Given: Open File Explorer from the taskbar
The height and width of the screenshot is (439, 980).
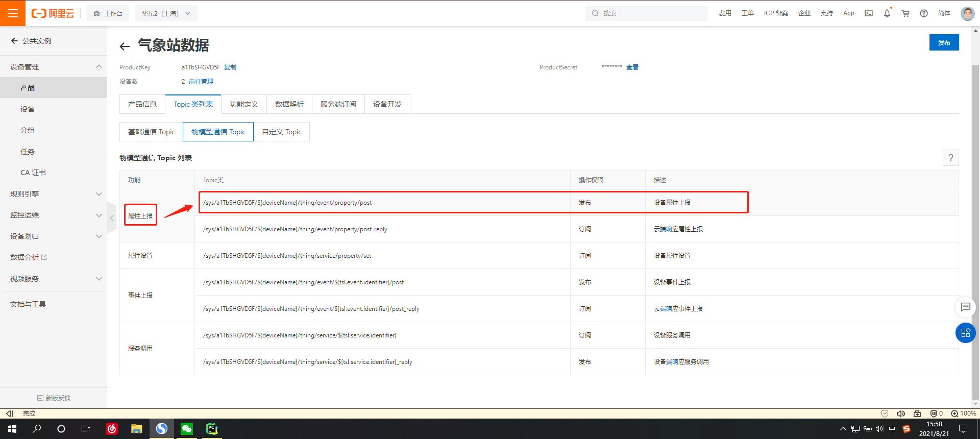Looking at the screenshot, I should click(x=136, y=429).
